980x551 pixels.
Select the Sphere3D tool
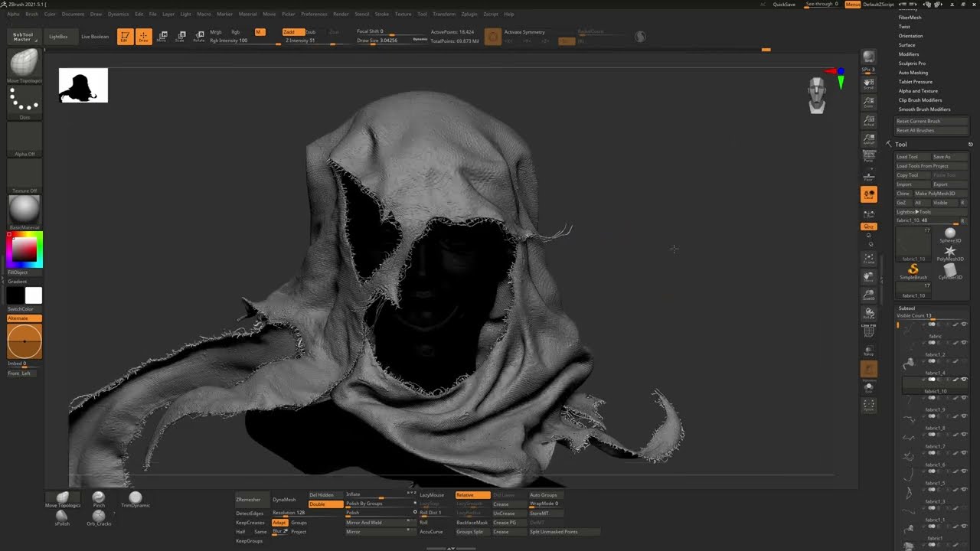click(950, 235)
